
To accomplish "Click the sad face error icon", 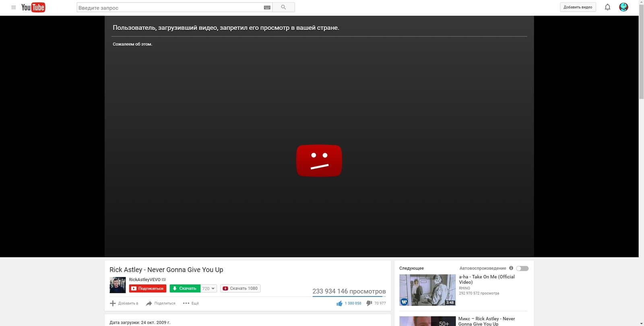I will 319,161.
